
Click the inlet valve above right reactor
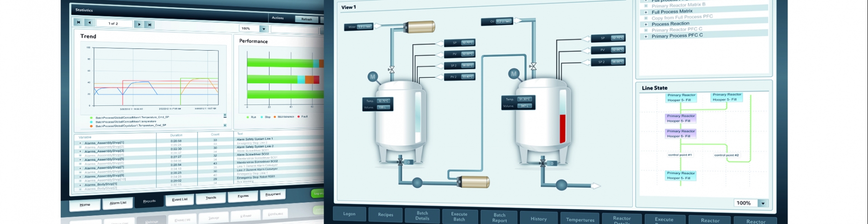(533, 66)
